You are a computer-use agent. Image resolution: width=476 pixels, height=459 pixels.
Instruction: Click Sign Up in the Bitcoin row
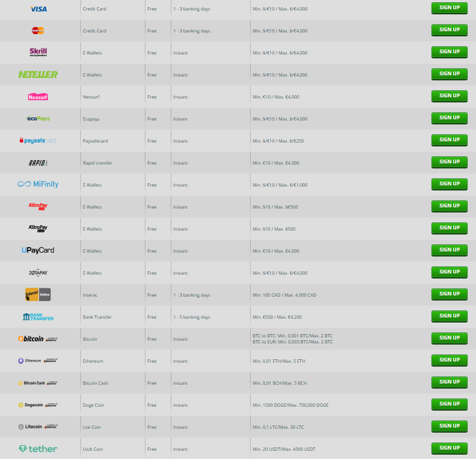[x=450, y=338]
